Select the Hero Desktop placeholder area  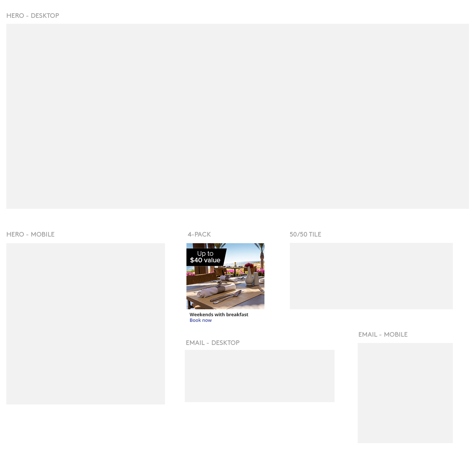point(237,116)
